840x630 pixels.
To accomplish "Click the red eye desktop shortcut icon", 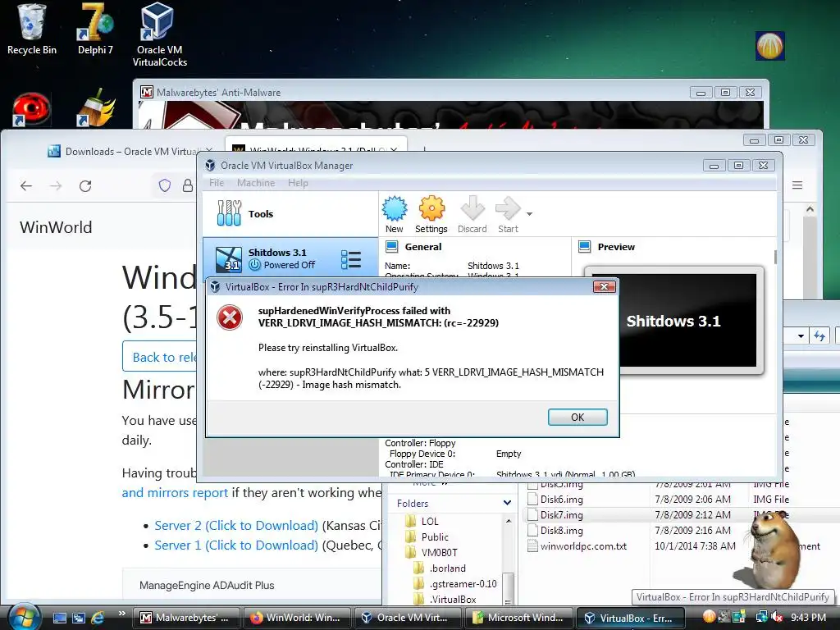I will click(x=31, y=109).
